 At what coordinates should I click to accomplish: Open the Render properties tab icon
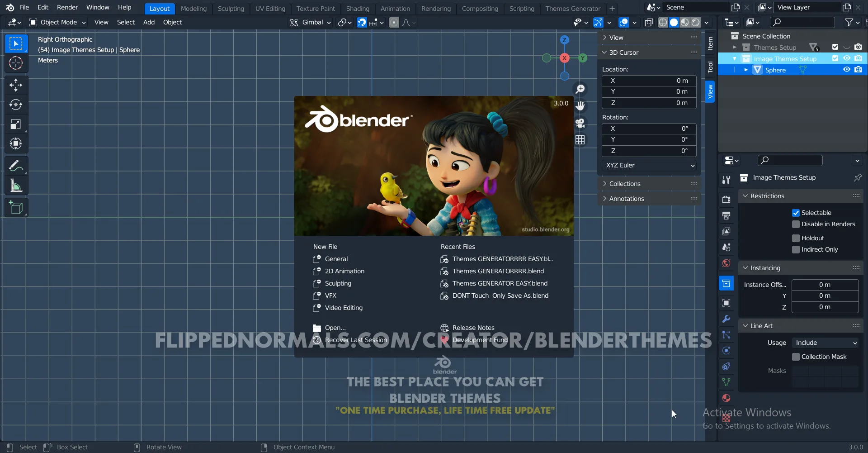click(726, 200)
